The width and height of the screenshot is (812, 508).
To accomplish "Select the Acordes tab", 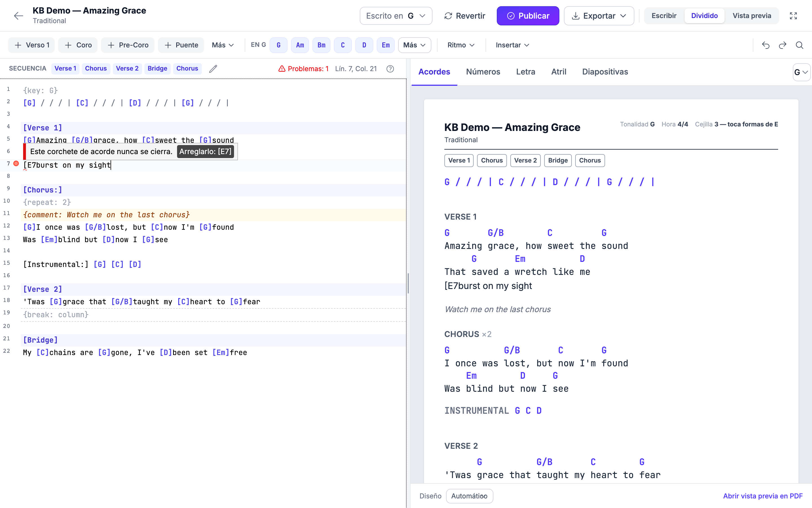I will [434, 72].
